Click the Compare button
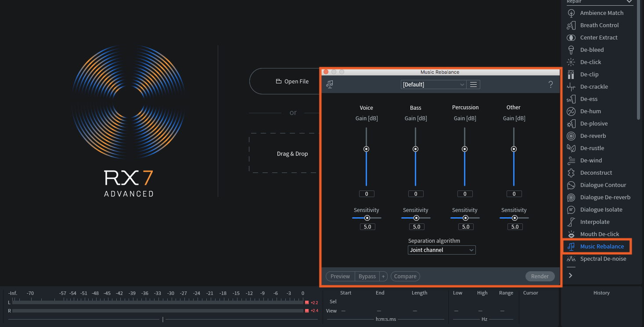 [405, 276]
